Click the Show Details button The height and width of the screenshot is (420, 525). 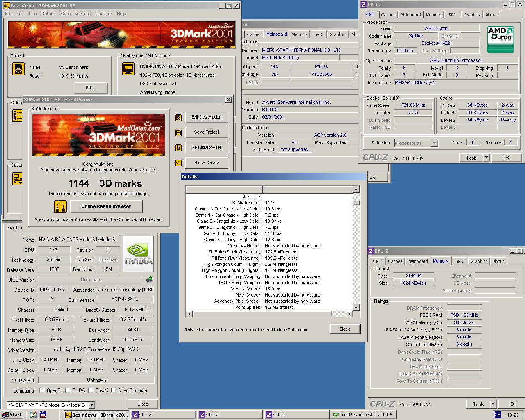tap(206, 163)
